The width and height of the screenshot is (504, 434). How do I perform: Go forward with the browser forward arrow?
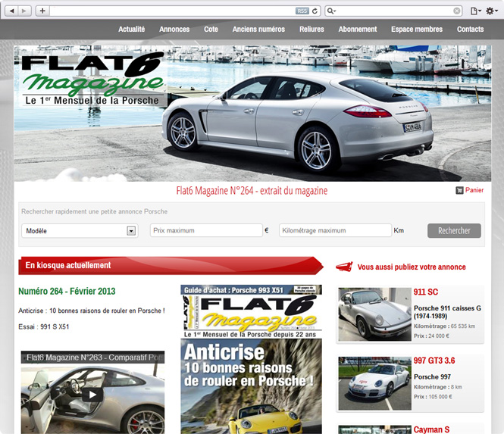[24, 11]
